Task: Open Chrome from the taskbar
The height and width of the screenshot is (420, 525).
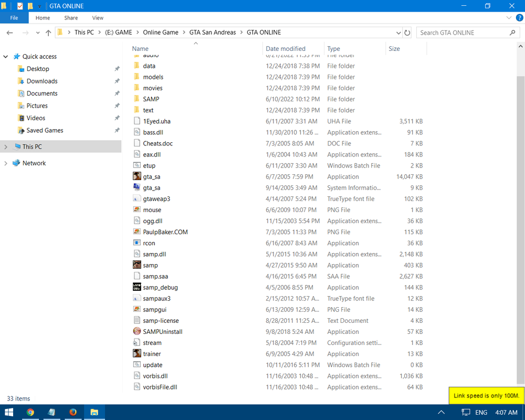Action: point(30,412)
